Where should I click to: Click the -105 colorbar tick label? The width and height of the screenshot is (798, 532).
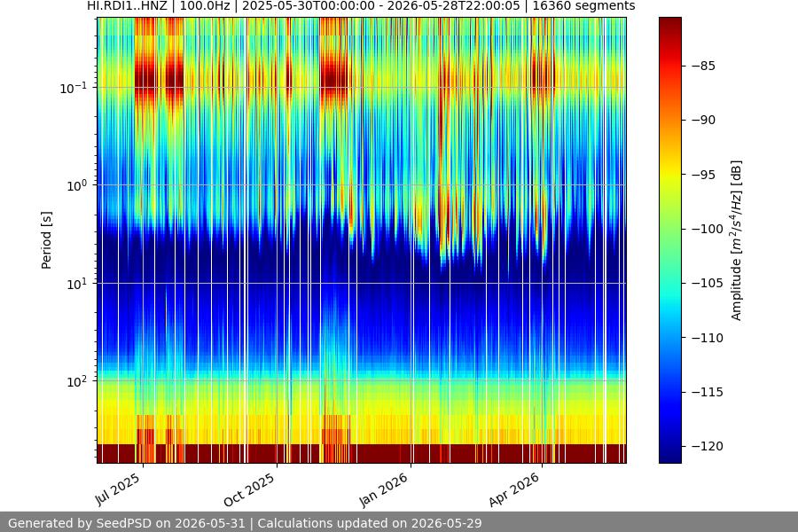click(x=708, y=283)
